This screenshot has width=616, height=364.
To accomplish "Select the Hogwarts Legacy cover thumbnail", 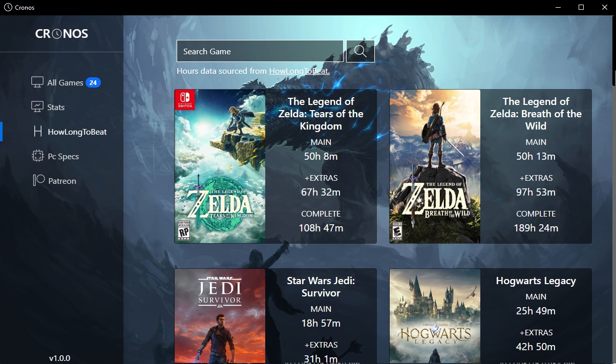I will (435, 315).
